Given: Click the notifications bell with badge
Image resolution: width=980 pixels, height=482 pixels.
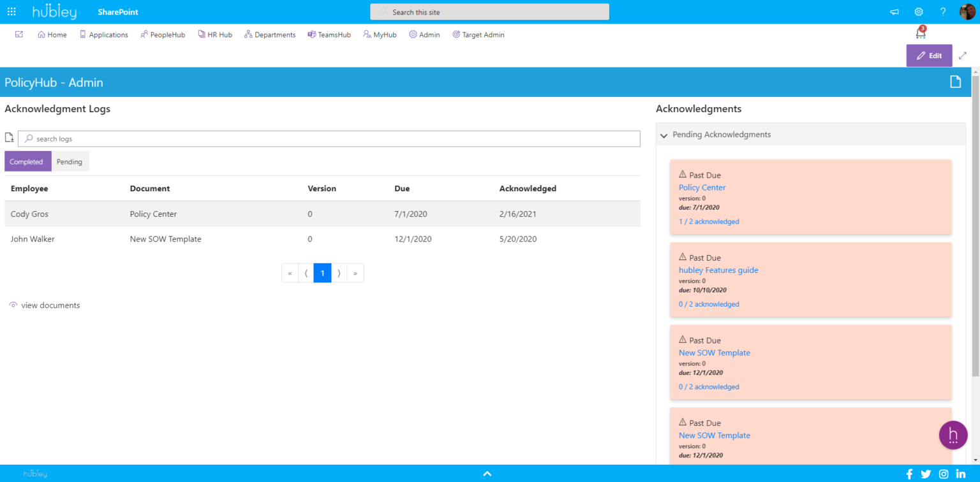Looking at the screenshot, I should 920,32.
